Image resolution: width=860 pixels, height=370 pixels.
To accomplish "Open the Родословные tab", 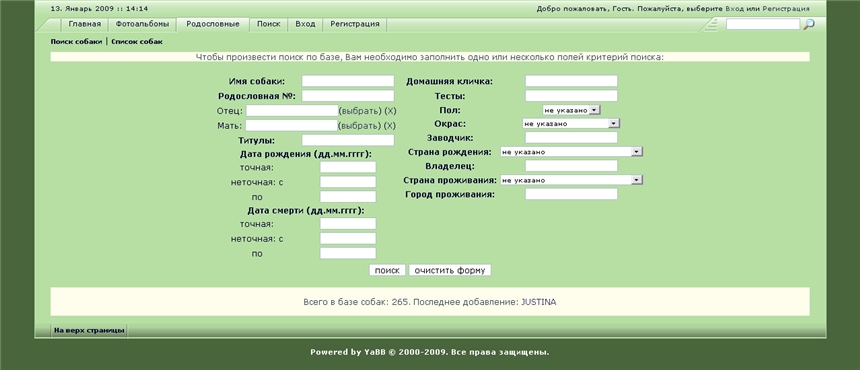I will point(213,24).
